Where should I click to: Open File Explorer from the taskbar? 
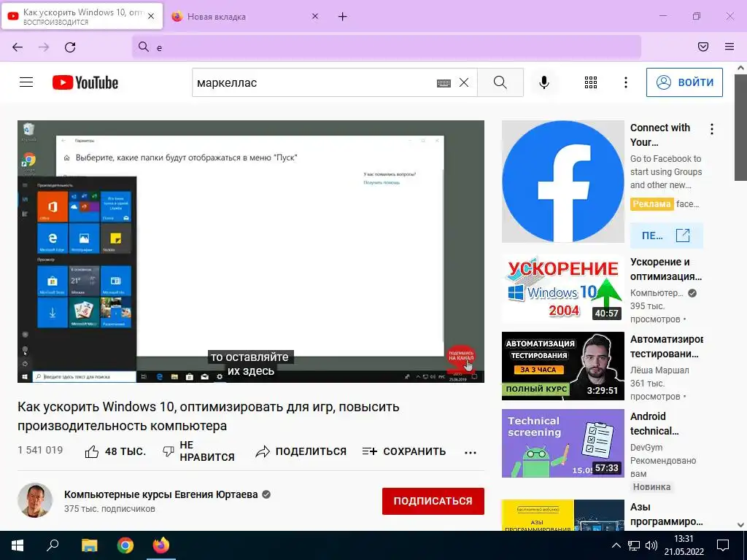click(89, 545)
